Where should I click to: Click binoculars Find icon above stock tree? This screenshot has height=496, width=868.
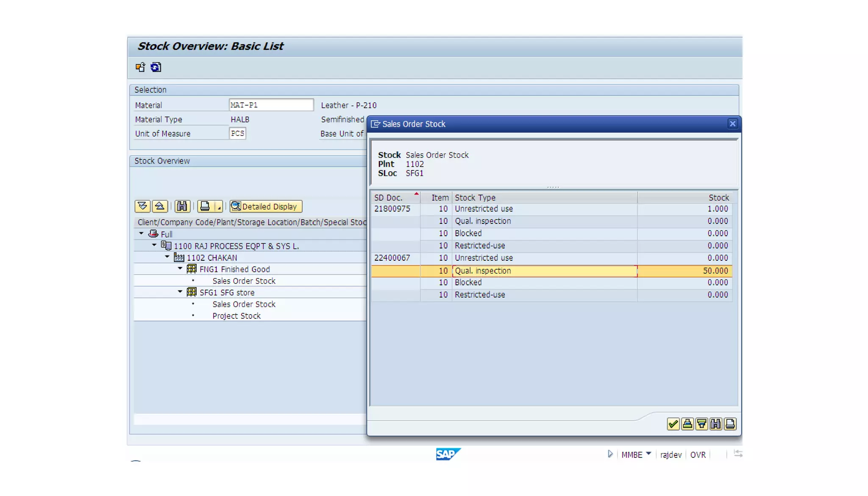(182, 206)
